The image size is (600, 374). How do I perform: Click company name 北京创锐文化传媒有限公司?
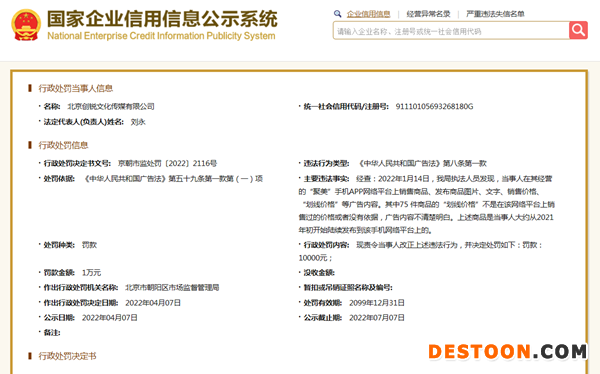pos(111,106)
